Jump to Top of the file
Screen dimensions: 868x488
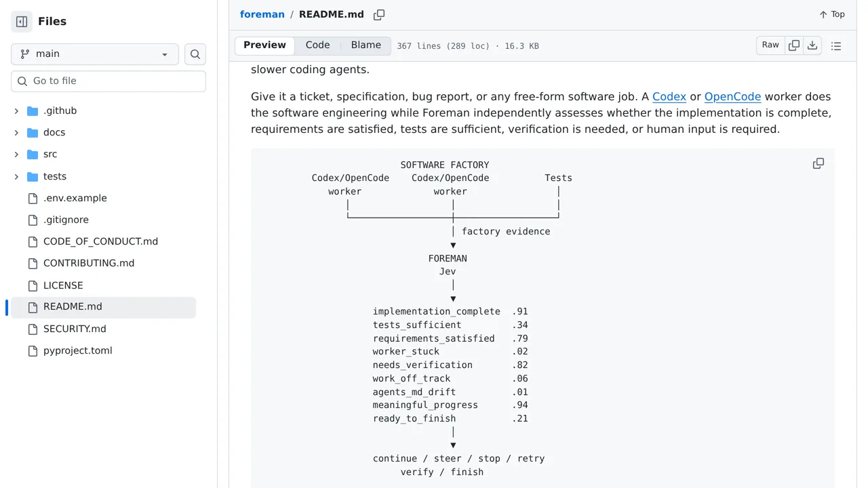pyautogui.click(x=832, y=14)
